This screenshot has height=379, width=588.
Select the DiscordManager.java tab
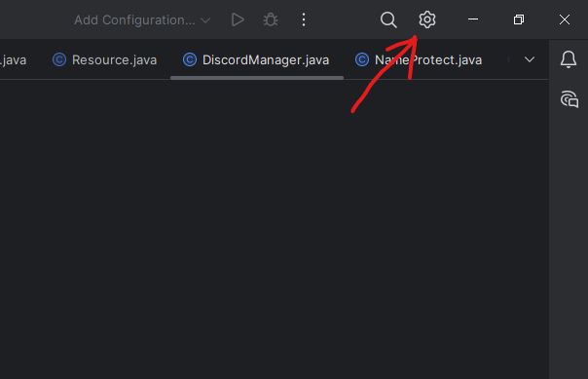tap(256, 60)
